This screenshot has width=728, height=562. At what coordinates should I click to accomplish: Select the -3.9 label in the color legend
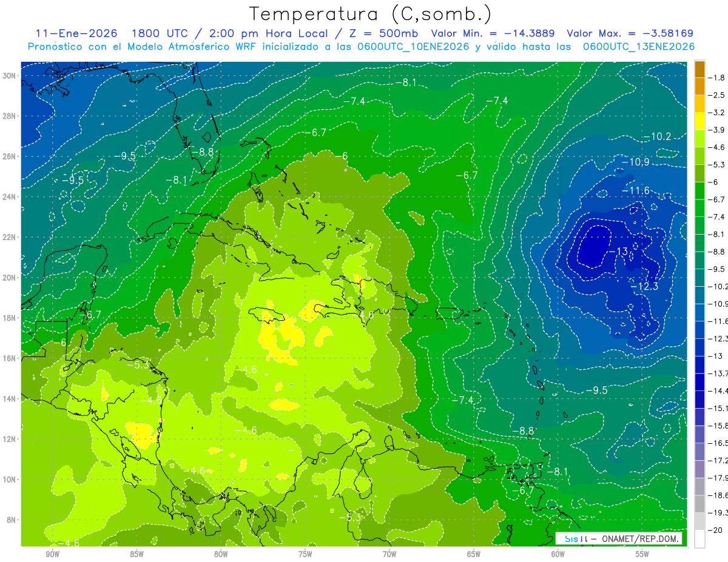tap(716, 130)
